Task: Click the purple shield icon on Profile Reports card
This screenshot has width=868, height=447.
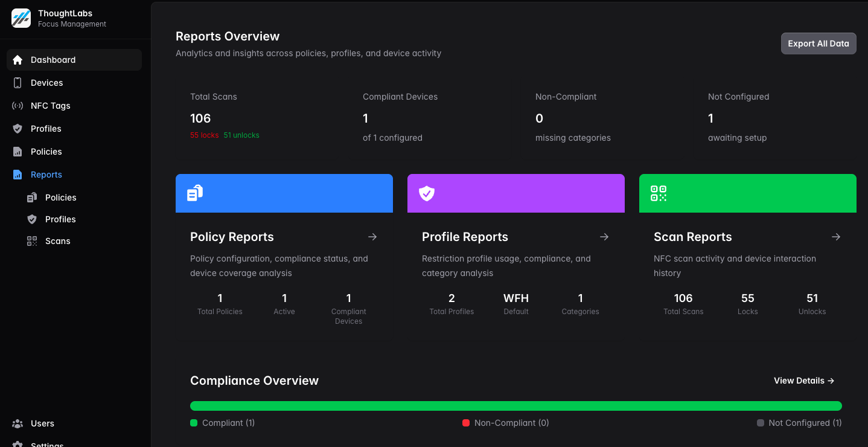Action: [427, 193]
